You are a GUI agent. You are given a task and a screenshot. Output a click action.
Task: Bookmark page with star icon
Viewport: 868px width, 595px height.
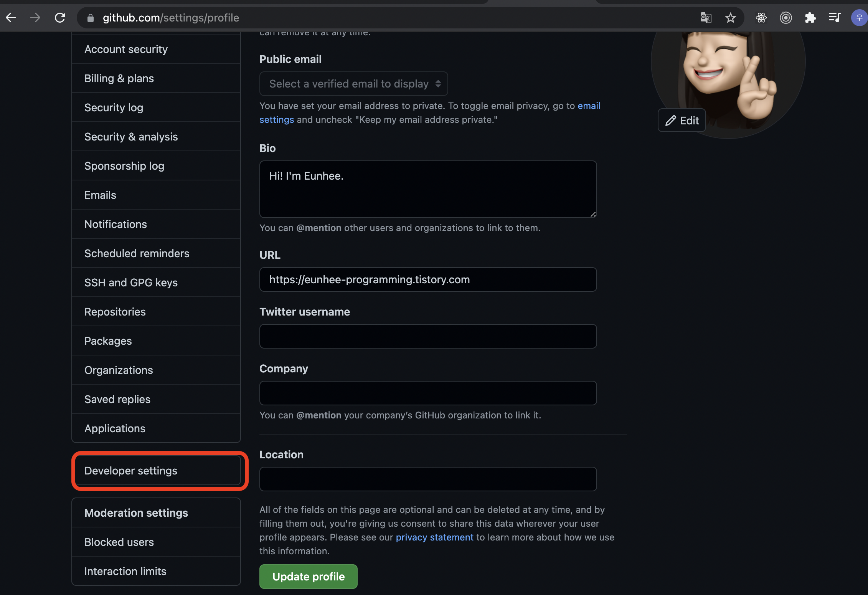[x=730, y=18]
